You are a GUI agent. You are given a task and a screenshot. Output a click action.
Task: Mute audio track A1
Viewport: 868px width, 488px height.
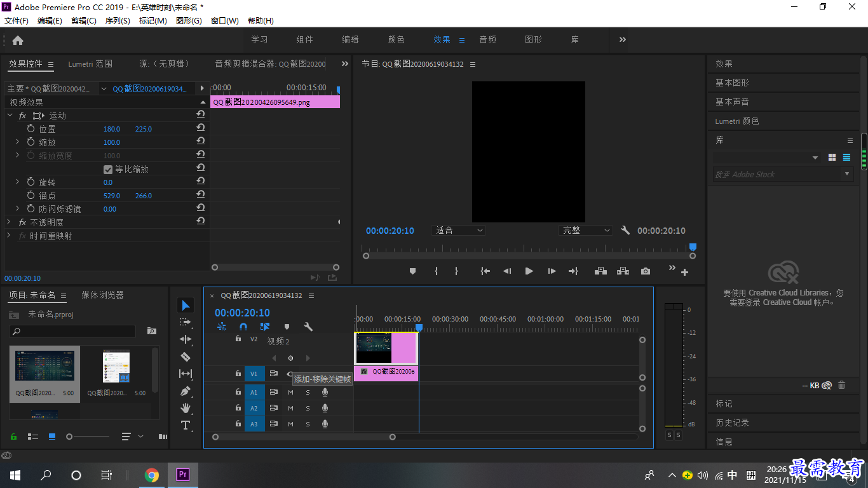click(290, 392)
